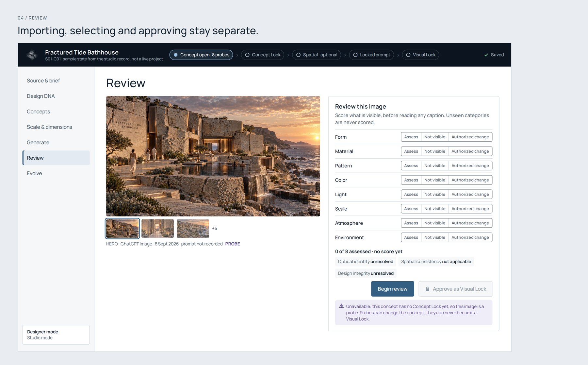This screenshot has height=365, width=588.
Task: Set Scale to Authorized change
Action: pos(470,209)
